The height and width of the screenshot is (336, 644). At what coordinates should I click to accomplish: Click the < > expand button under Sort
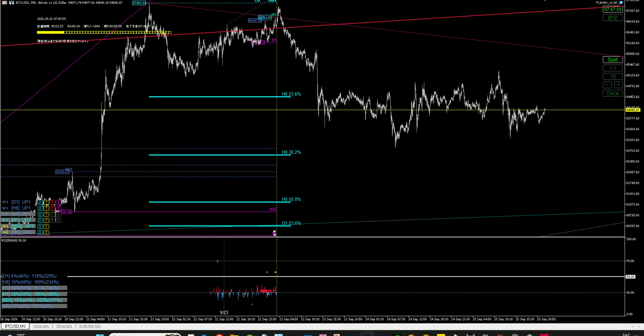[613, 68]
